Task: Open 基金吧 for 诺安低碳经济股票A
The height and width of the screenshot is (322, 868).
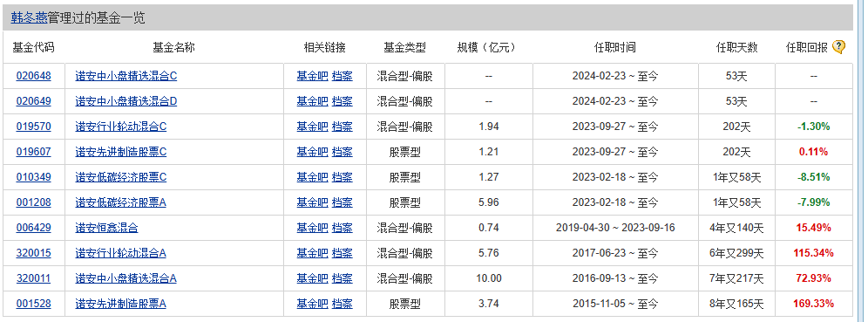Action: [312, 202]
